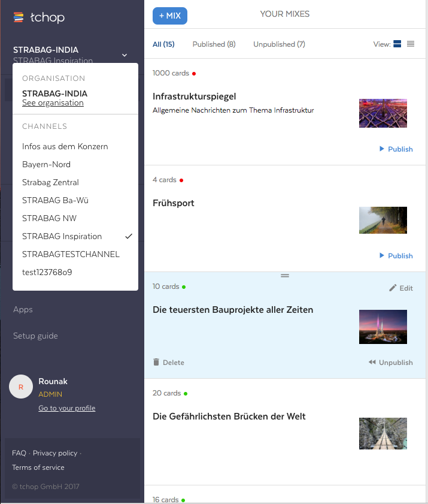Click the play icon beside Frühsport Publish
428x504 pixels.
(382, 255)
